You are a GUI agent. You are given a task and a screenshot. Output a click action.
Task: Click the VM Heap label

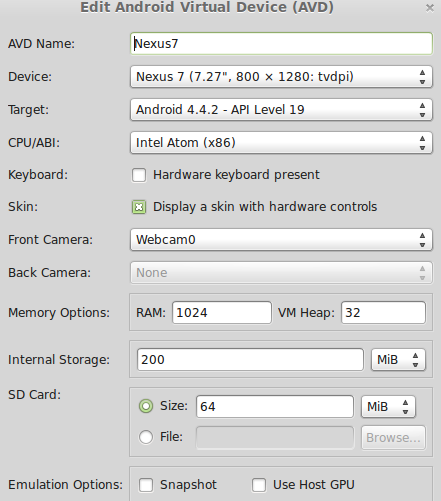(306, 313)
